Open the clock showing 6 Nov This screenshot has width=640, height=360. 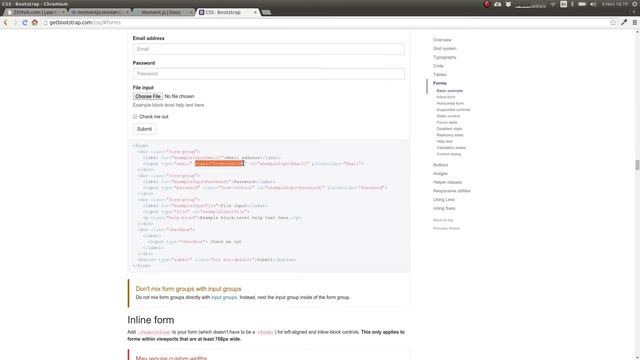tap(614, 4)
